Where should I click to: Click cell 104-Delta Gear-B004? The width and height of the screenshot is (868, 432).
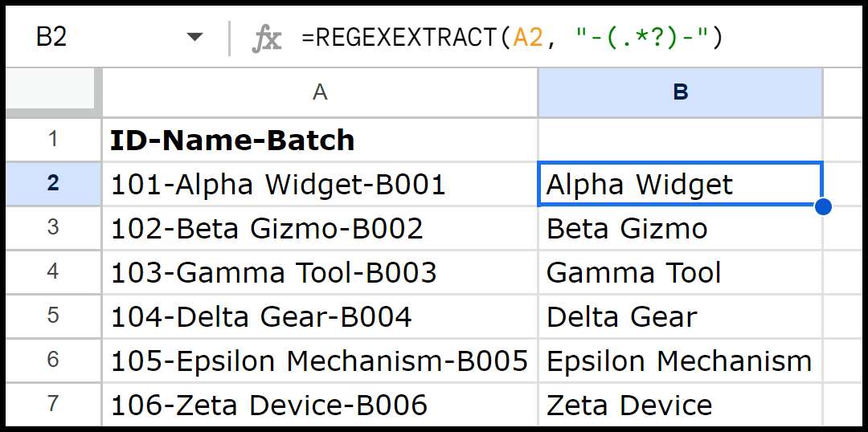320,316
